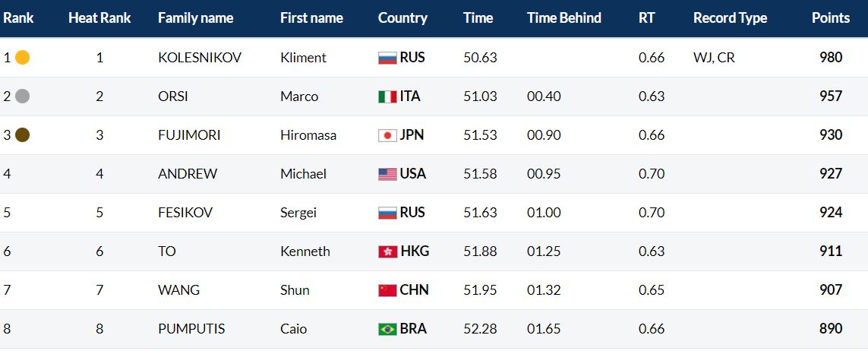Click the Russian flag beside Kolesnikov's country

(x=387, y=58)
